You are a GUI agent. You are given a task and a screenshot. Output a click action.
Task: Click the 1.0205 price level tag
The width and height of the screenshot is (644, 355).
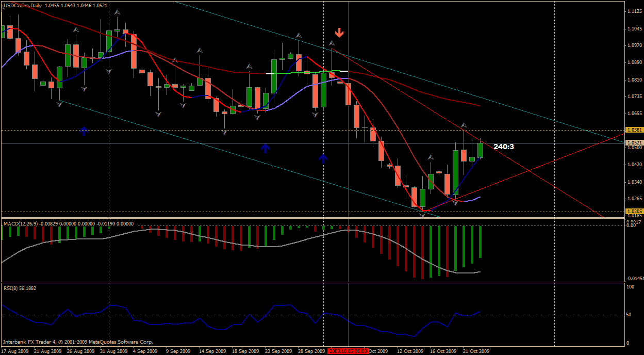tap(634, 211)
